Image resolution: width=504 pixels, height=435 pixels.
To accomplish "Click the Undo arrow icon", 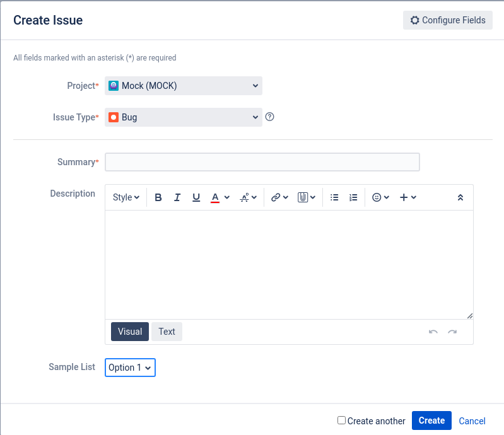I will (x=433, y=332).
